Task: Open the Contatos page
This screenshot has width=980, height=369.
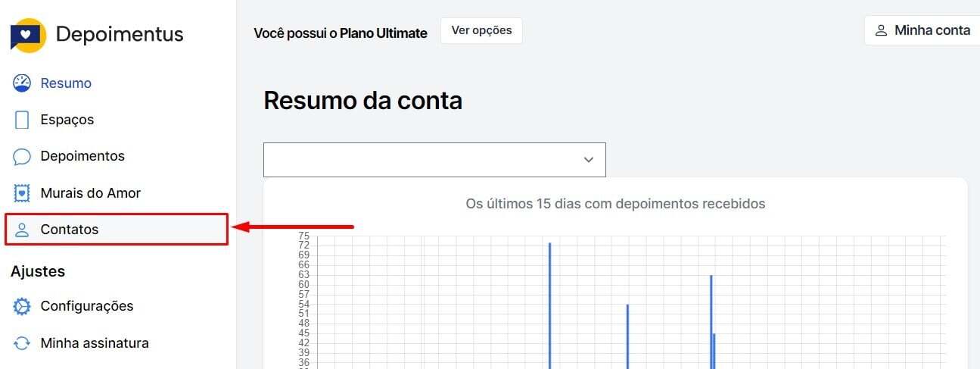Action: pos(70,230)
